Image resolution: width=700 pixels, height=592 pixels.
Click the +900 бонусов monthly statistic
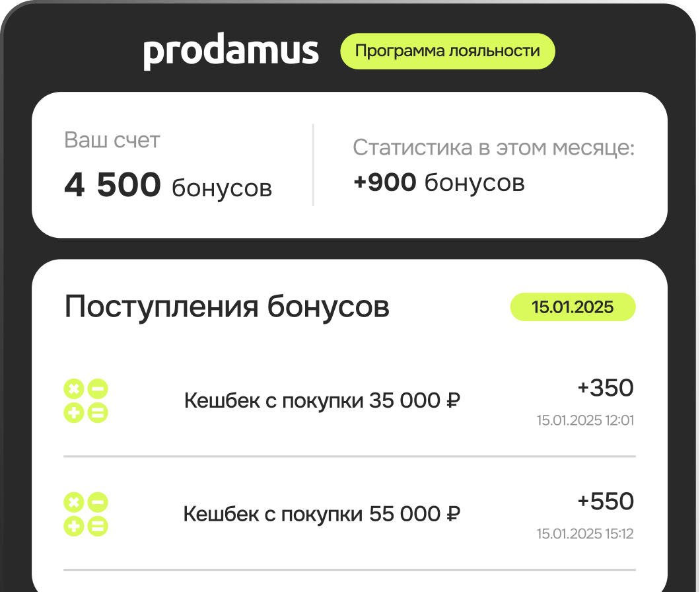[x=438, y=182]
